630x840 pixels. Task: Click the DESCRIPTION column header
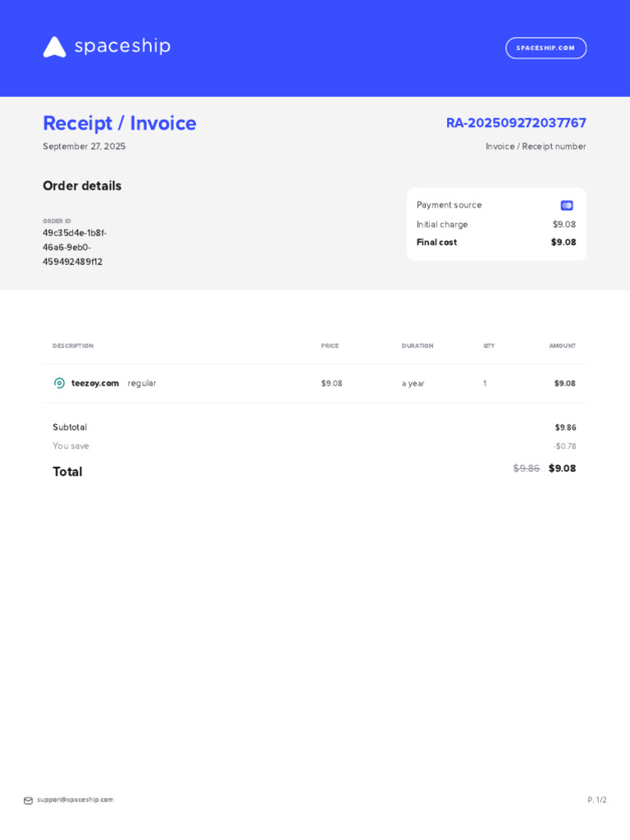pos(73,345)
